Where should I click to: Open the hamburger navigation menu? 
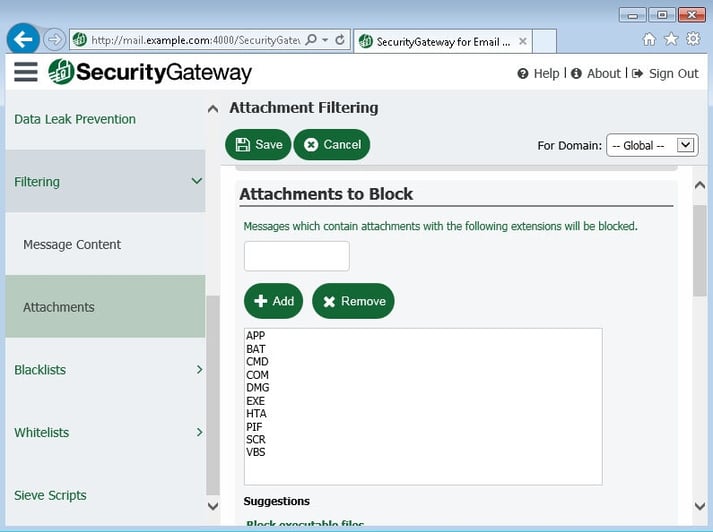click(x=25, y=72)
